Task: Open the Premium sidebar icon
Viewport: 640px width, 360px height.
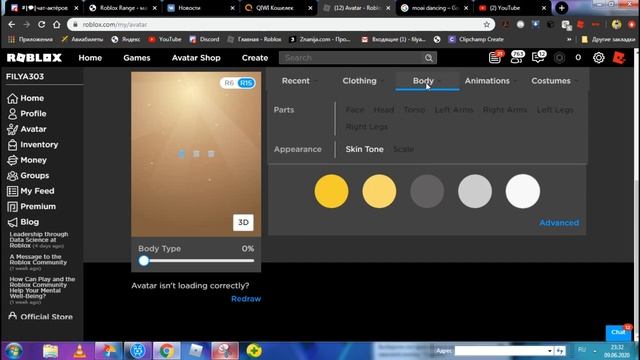Action: point(12,207)
